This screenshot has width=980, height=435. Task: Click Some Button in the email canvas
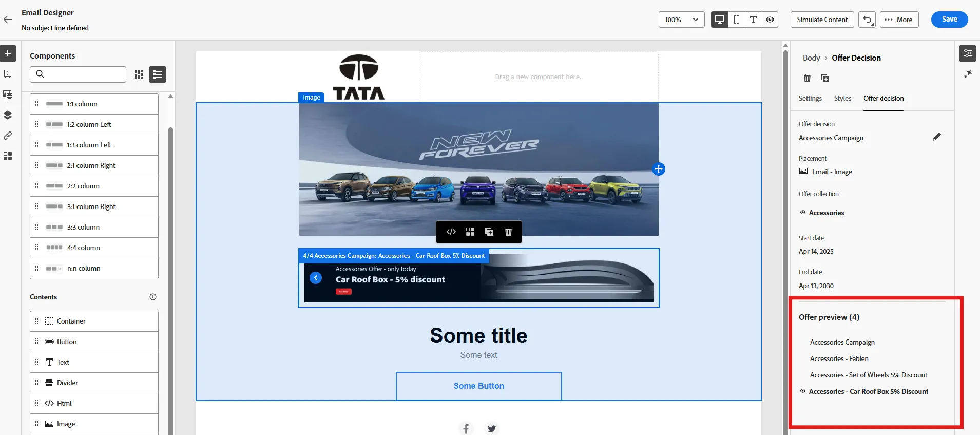(x=479, y=386)
